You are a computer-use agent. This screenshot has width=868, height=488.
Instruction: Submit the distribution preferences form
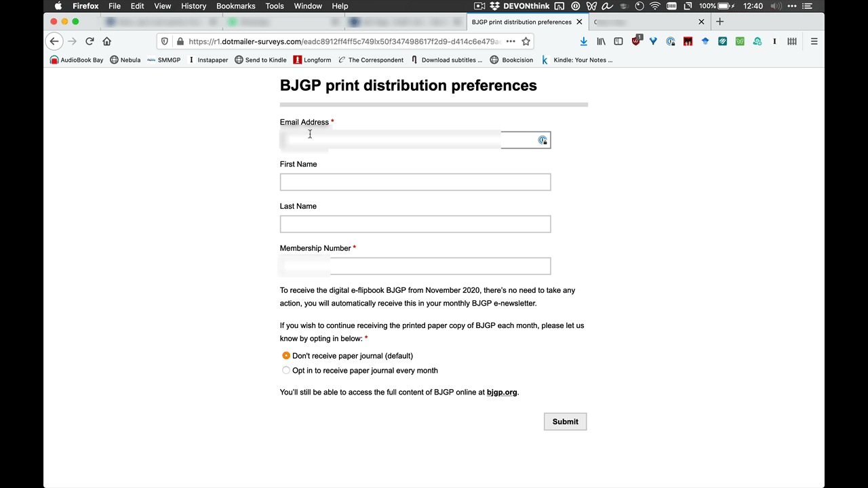pyautogui.click(x=565, y=422)
